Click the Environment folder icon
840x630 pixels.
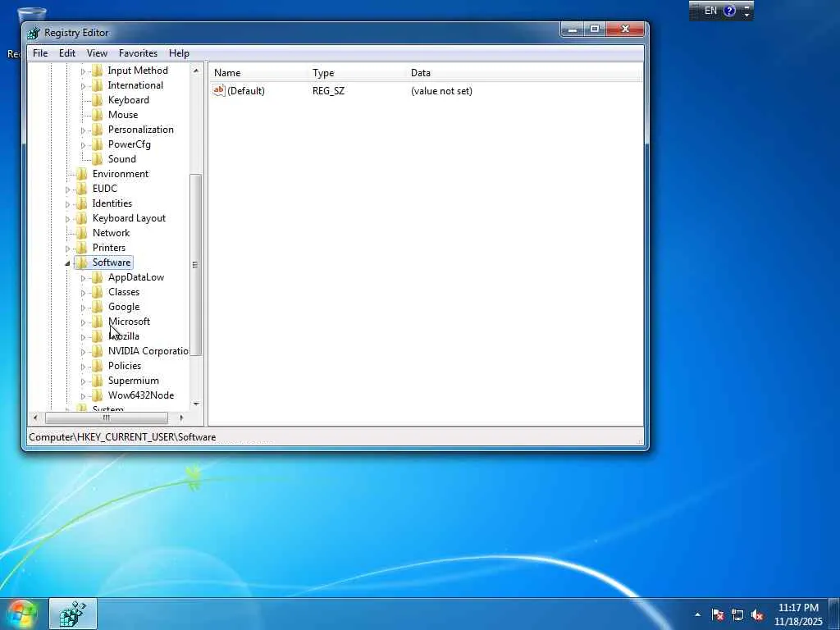pos(81,174)
